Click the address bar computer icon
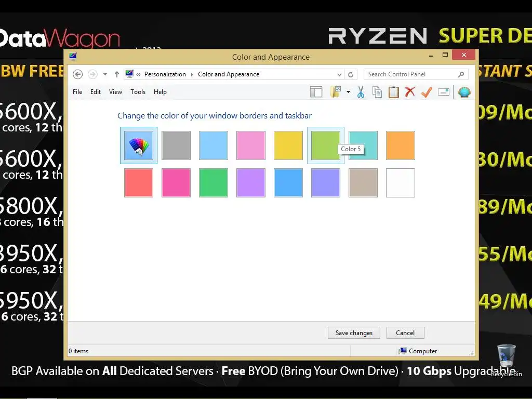 [x=129, y=74]
